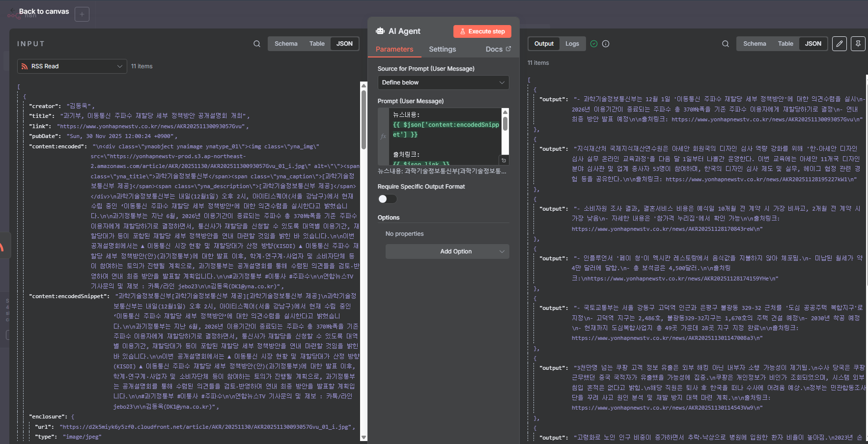This screenshot has height=444, width=868.
Task: Click the green content:encodedSnippet expression in prompt
Action: [446, 130]
